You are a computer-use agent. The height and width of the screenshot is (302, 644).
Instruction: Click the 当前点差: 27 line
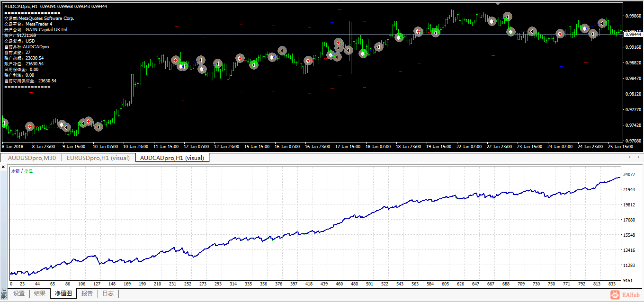click(x=18, y=53)
